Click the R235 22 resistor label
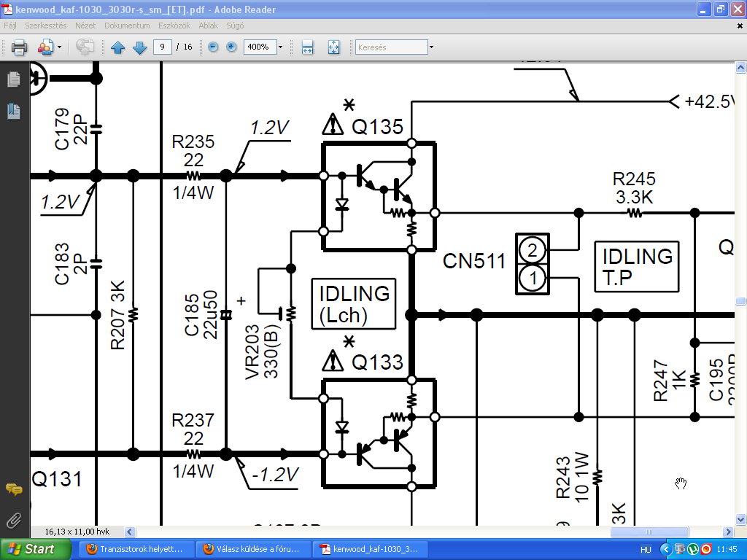 point(193,150)
